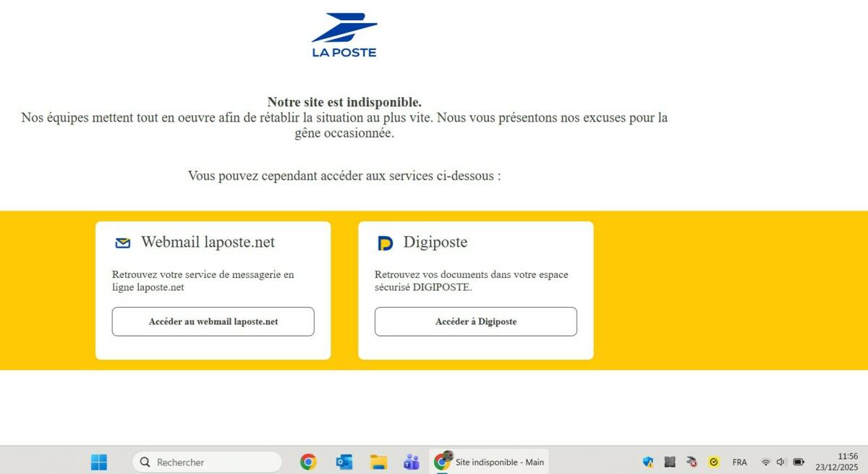The height and width of the screenshot is (474, 868).
Task: Open Microsoft Teams from the taskbar
Action: click(x=412, y=462)
